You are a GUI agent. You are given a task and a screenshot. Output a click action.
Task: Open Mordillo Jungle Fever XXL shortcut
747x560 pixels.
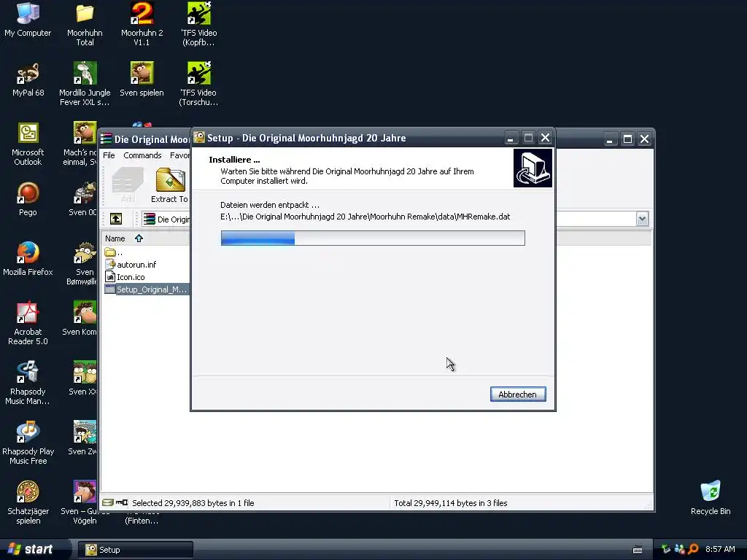tap(85, 84)
